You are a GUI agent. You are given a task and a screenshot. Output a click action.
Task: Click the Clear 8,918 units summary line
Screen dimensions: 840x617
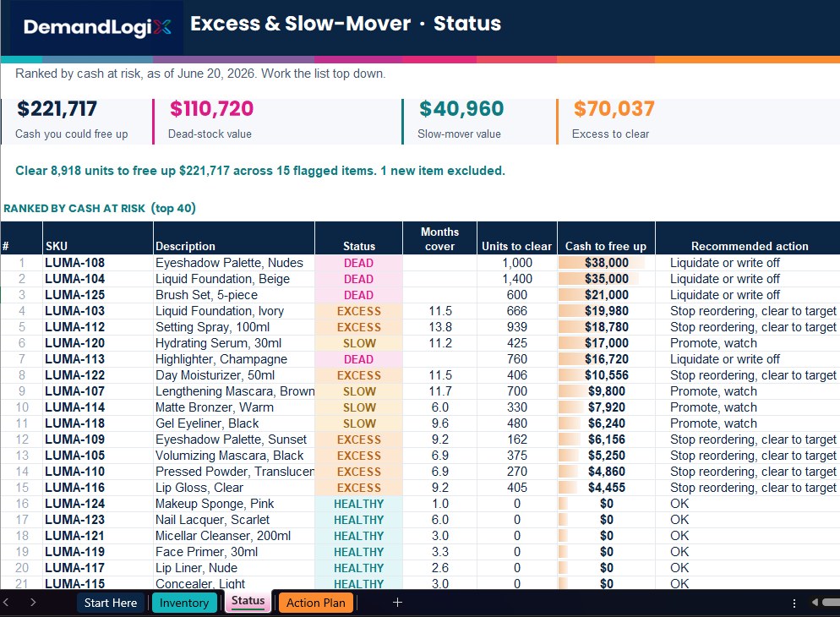click(260, 171)
